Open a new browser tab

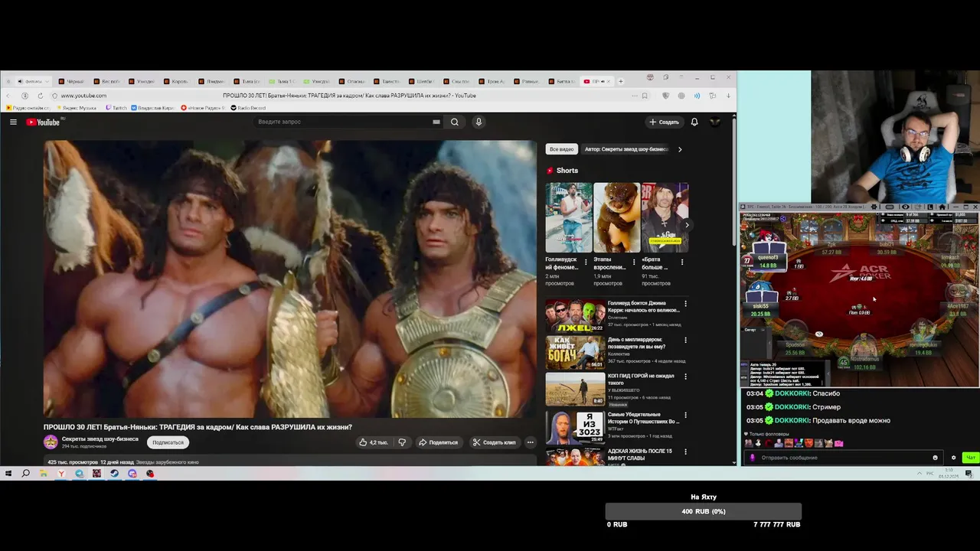tap(621, 81)
